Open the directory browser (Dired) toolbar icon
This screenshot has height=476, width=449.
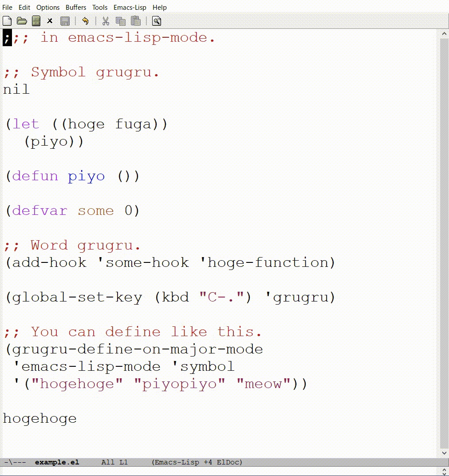(x=36, y=21)
